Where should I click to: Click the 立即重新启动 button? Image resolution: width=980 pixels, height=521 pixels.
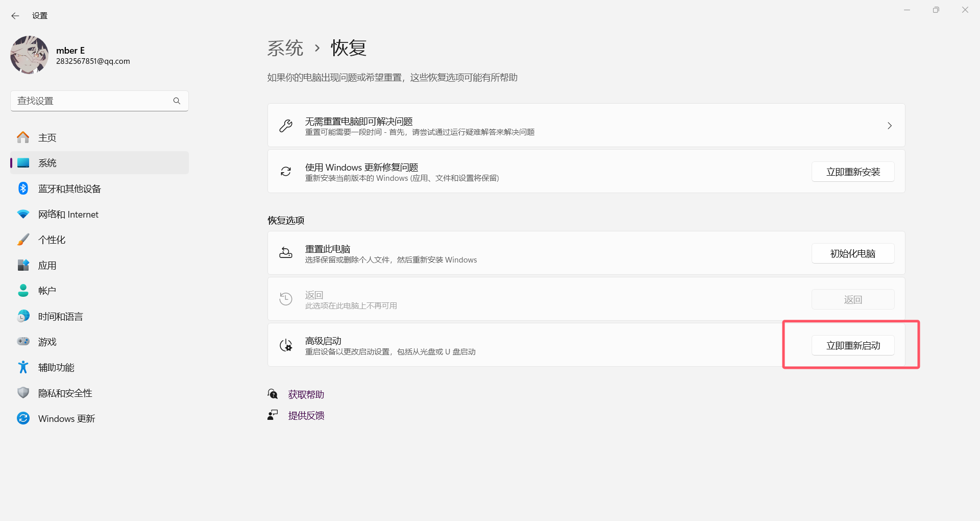[x=852, y=346]
